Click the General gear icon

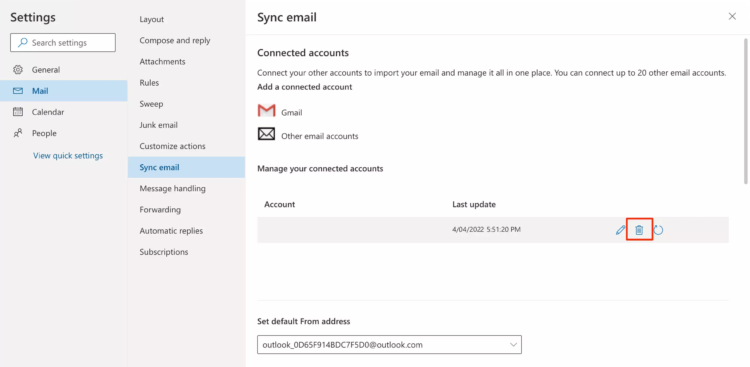point(18,70)
